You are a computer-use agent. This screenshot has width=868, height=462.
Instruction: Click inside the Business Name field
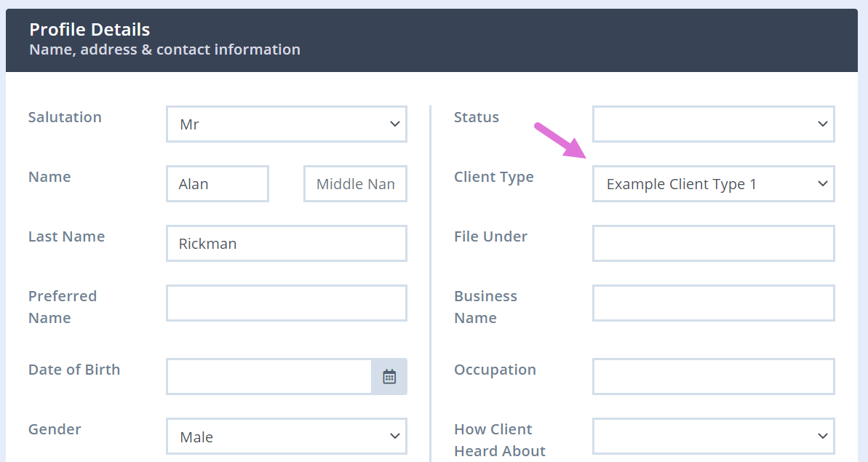[712, 303]
